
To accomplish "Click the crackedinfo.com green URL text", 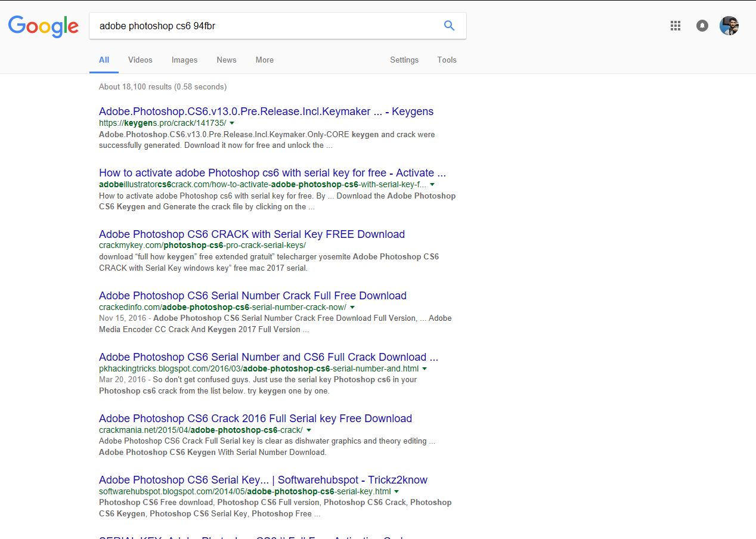I will [222, 307].
